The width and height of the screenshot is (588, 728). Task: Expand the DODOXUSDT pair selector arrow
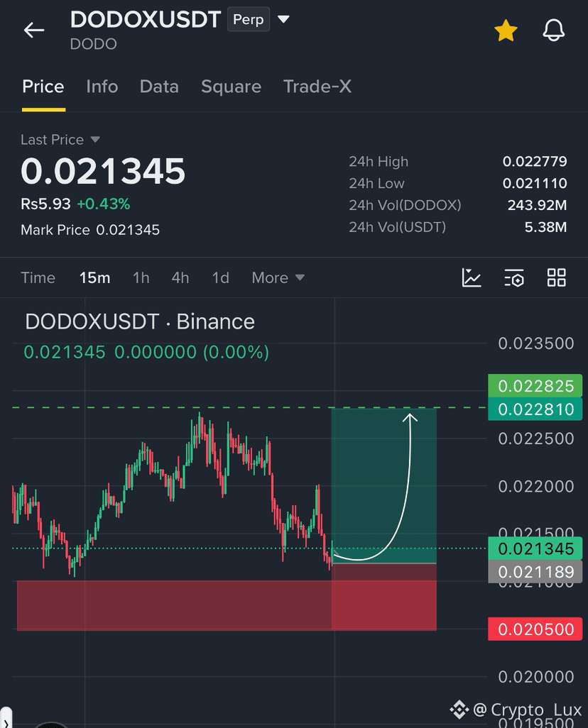pyautogui.click(x=283, y=19)
